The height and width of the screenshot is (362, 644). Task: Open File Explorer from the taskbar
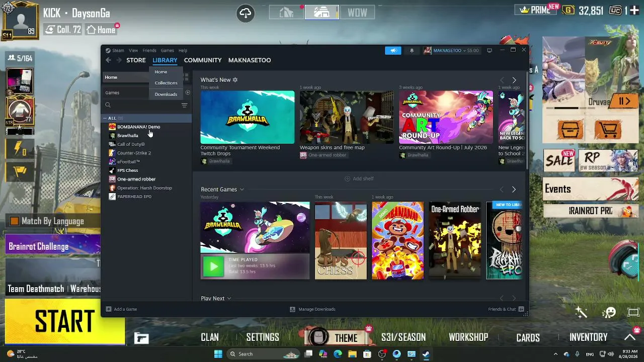pyautogui.click(x=352, y=354)
